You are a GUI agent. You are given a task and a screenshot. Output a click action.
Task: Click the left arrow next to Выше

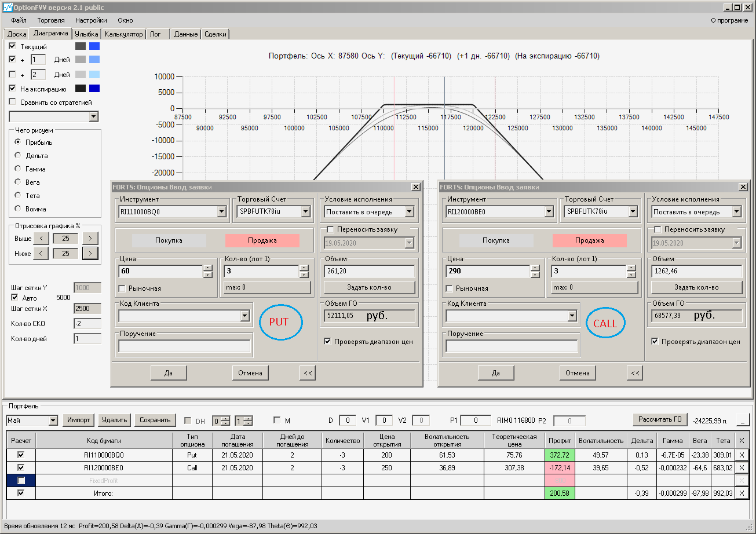click(x=41, y=238)
